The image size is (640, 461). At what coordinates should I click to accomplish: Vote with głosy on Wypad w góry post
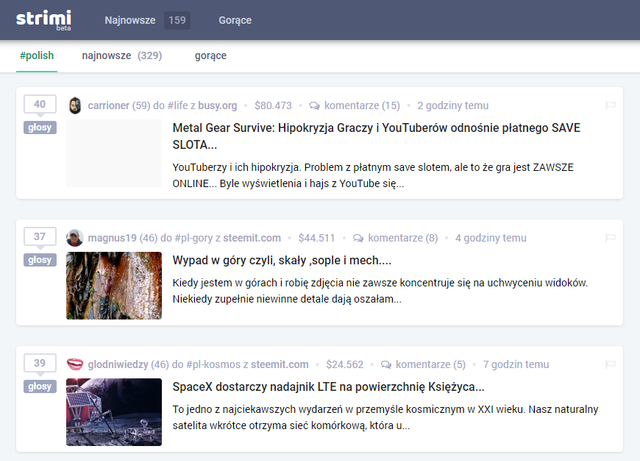coord(40,260)
